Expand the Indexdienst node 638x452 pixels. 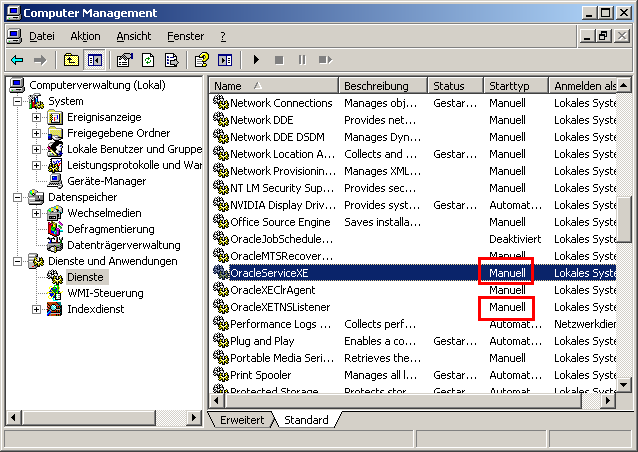coord(37,309)
